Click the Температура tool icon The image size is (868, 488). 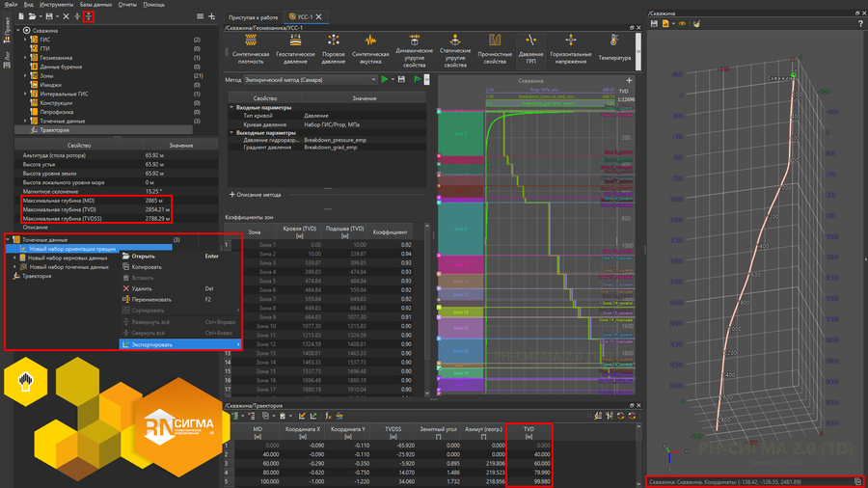click(x=613, y=41)
